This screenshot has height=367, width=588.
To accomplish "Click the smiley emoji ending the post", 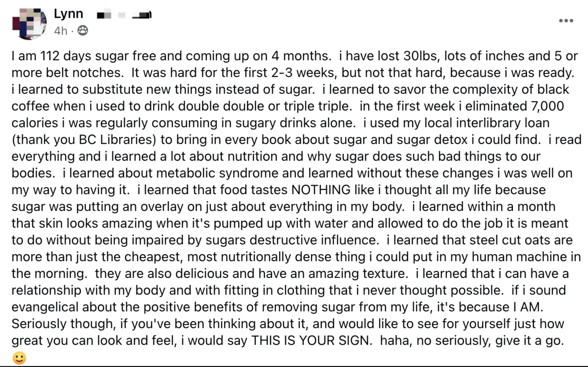I will pos(19,358).
